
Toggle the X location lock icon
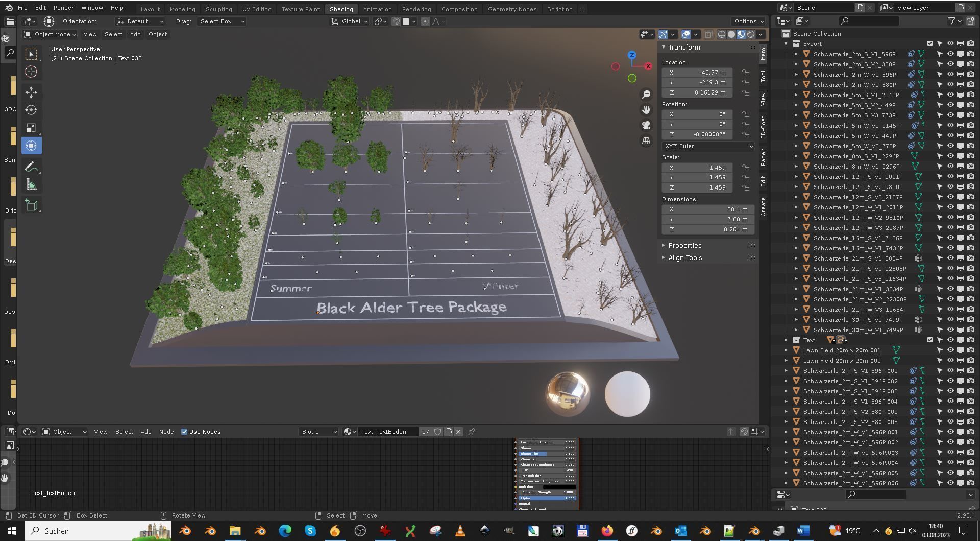tap(746, 73)
